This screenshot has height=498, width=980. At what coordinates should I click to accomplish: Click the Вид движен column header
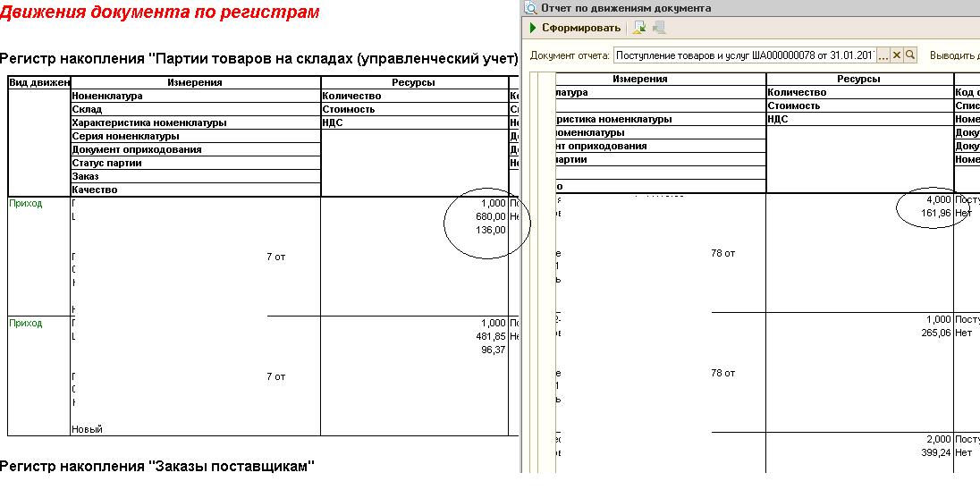click(39, 82)
